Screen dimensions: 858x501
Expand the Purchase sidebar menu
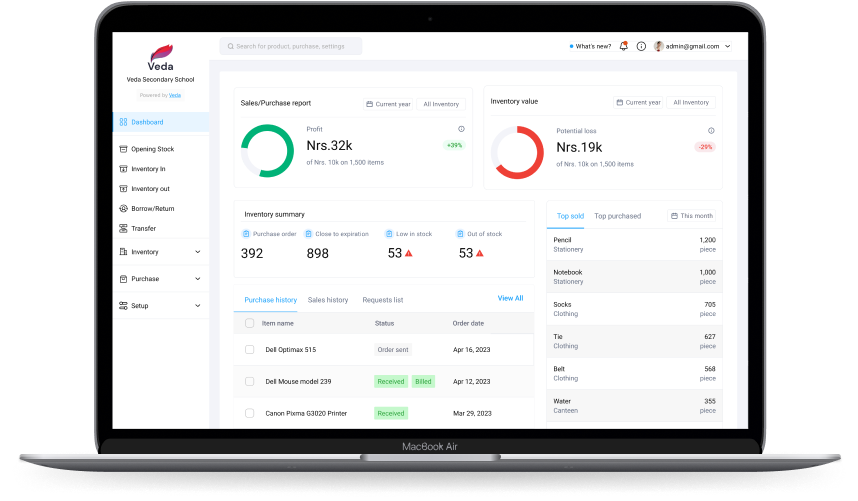click(160, 279)
